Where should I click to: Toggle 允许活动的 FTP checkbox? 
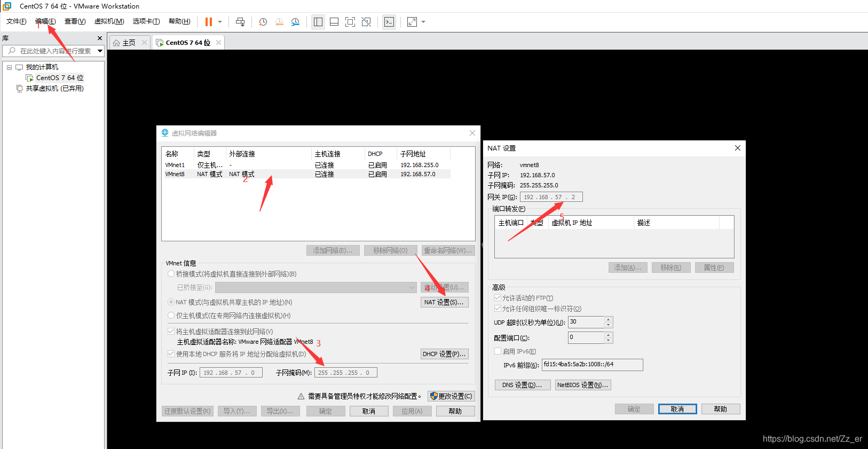coord(498,298)
